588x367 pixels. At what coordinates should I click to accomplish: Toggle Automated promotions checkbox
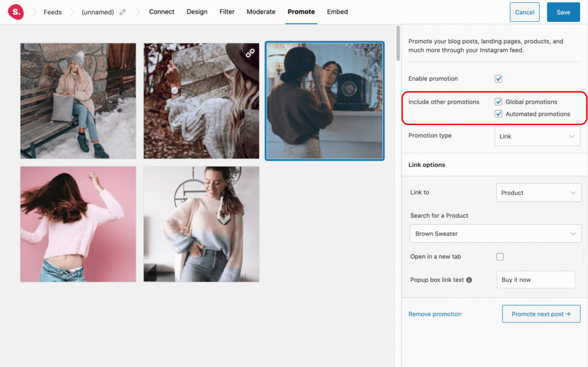coord(498,114)
